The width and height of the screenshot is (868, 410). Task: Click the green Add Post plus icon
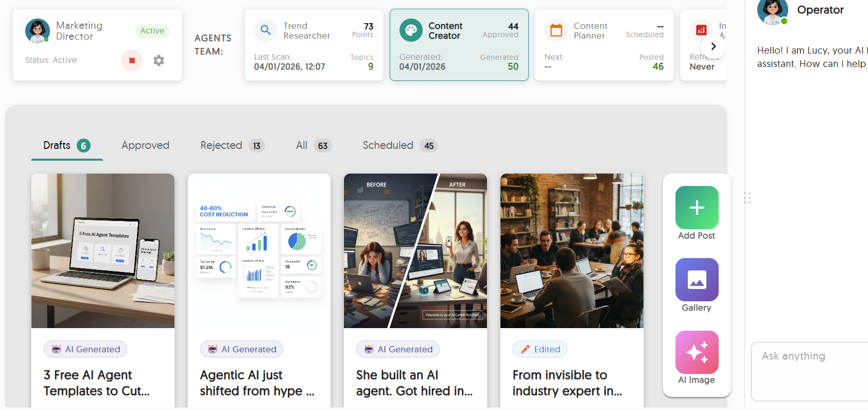[697, 208]
